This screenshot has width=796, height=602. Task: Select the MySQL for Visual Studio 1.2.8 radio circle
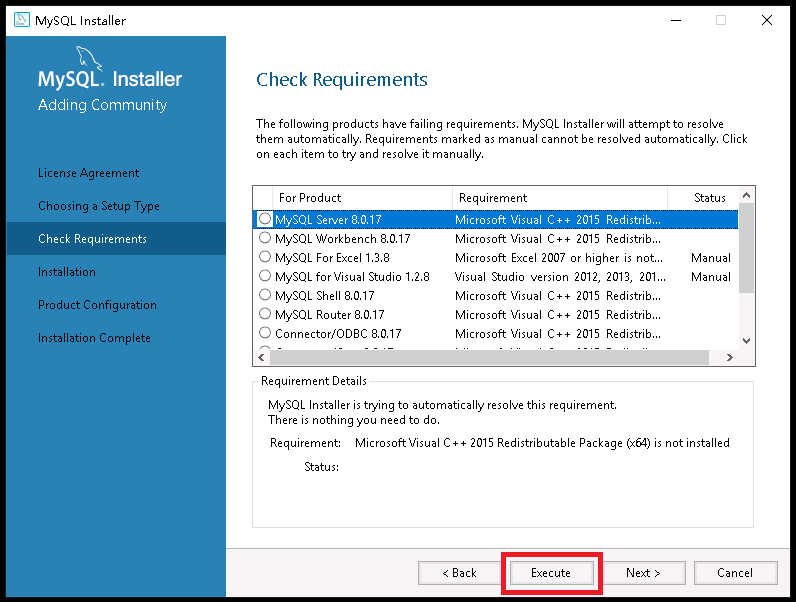(x=265, y=276)
